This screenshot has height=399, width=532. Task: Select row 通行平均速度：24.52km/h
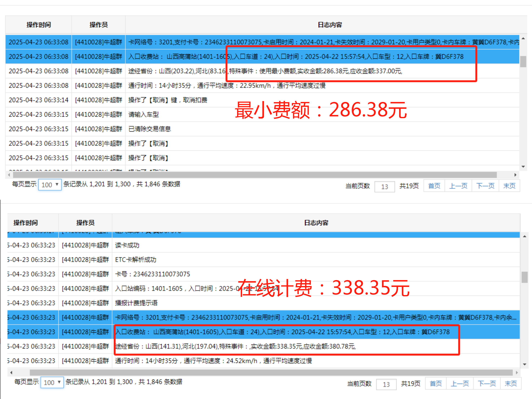click(x=264, y=361)
